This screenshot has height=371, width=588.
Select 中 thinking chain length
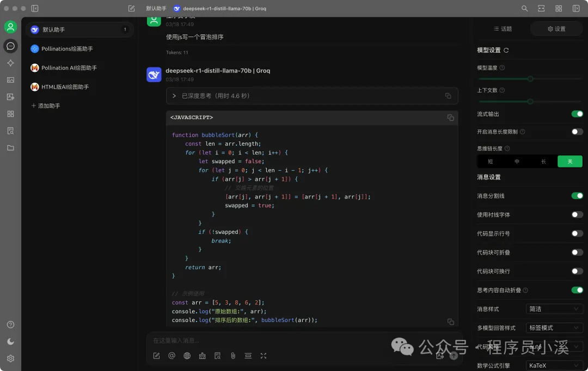tap(517, 161)
